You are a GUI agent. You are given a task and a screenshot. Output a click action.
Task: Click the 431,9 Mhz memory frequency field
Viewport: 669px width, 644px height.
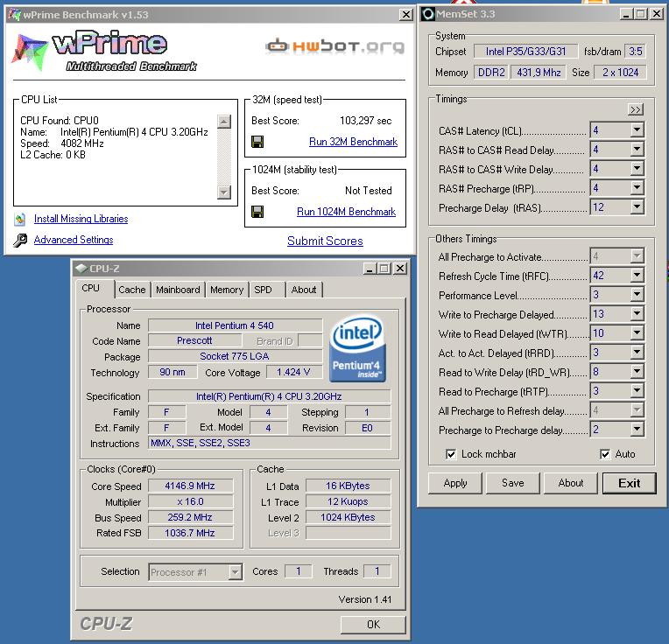click(539, 73)
